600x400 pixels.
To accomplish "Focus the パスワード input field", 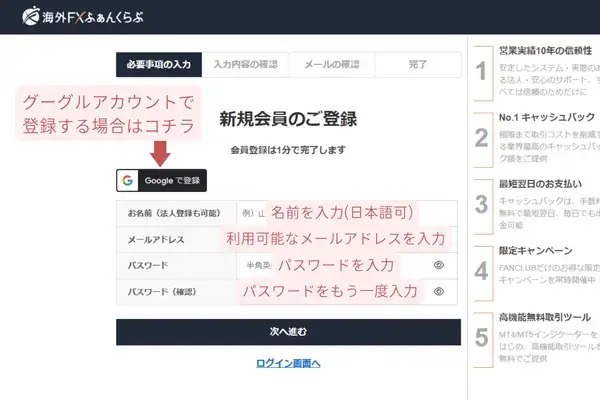I will 347,265.
